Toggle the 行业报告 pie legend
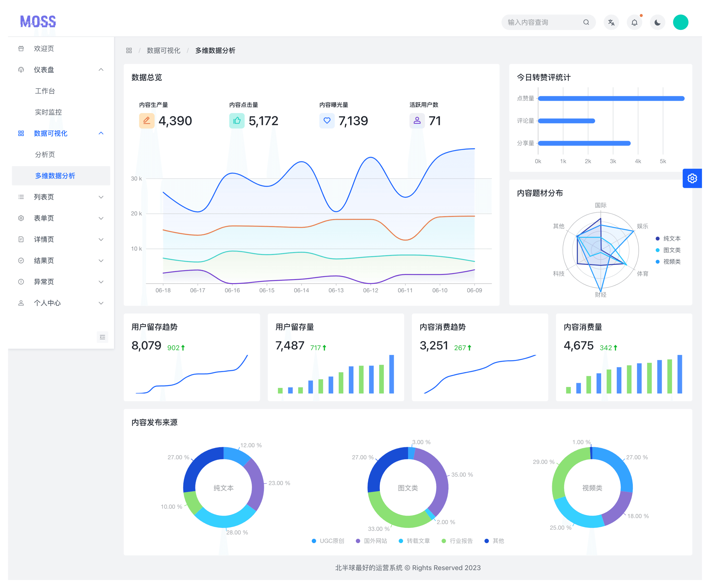710x588 pixels. [x=457, y=541]
